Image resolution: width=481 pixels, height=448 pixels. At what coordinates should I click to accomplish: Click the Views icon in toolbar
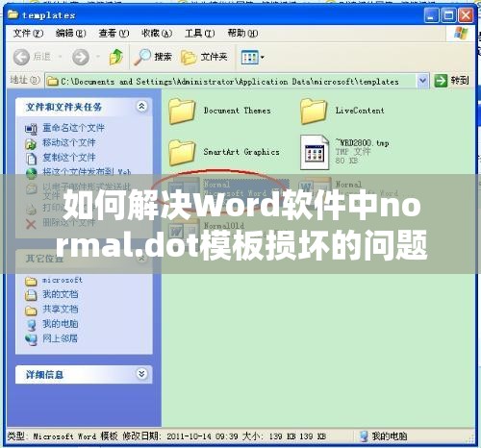pyautogui.click(x=249, y=58)
